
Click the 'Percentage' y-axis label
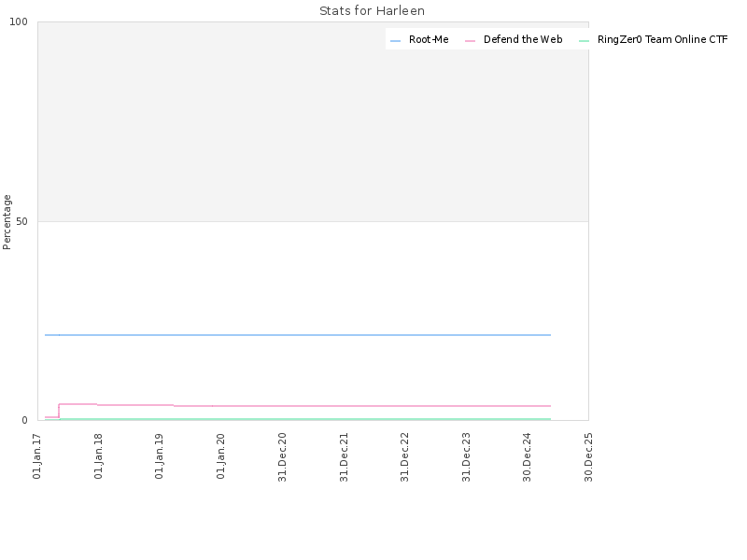click(x=7, y=222)
